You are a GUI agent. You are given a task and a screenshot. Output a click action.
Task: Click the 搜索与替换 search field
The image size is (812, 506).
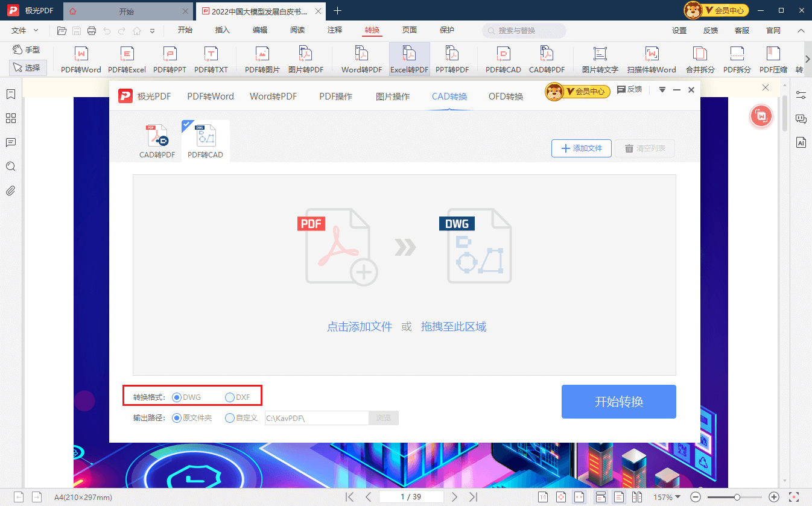point(524,31)
